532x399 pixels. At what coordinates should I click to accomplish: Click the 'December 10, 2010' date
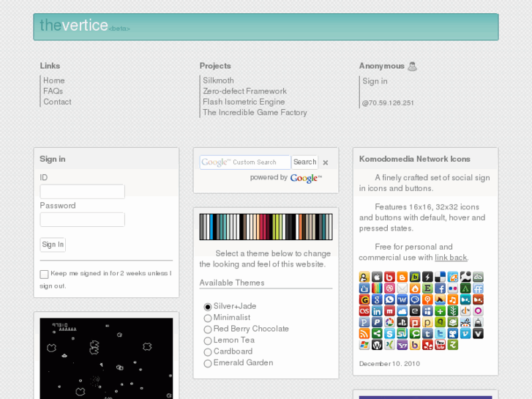click(389, 364)
